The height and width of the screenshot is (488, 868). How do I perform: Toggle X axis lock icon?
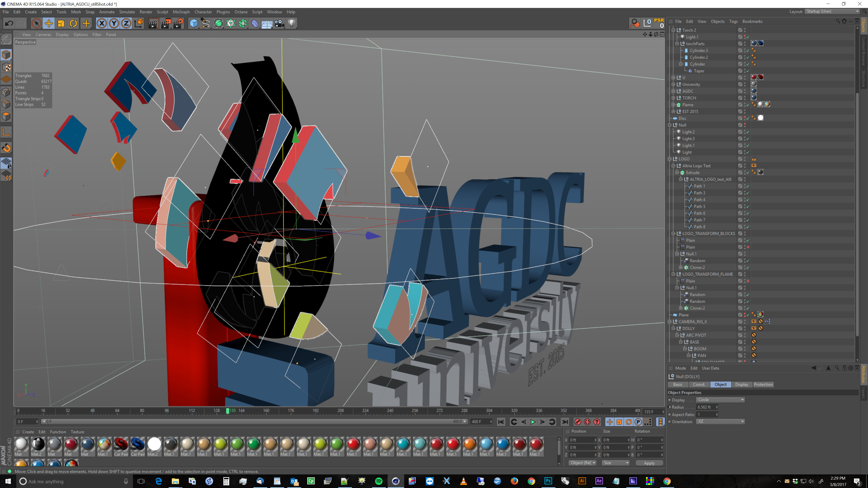(101, 23)
